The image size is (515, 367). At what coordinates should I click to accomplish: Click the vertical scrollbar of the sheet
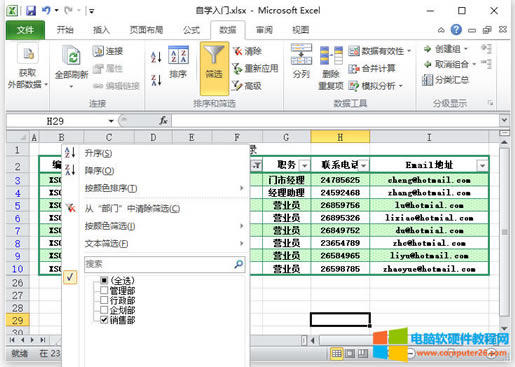(505, 233)
